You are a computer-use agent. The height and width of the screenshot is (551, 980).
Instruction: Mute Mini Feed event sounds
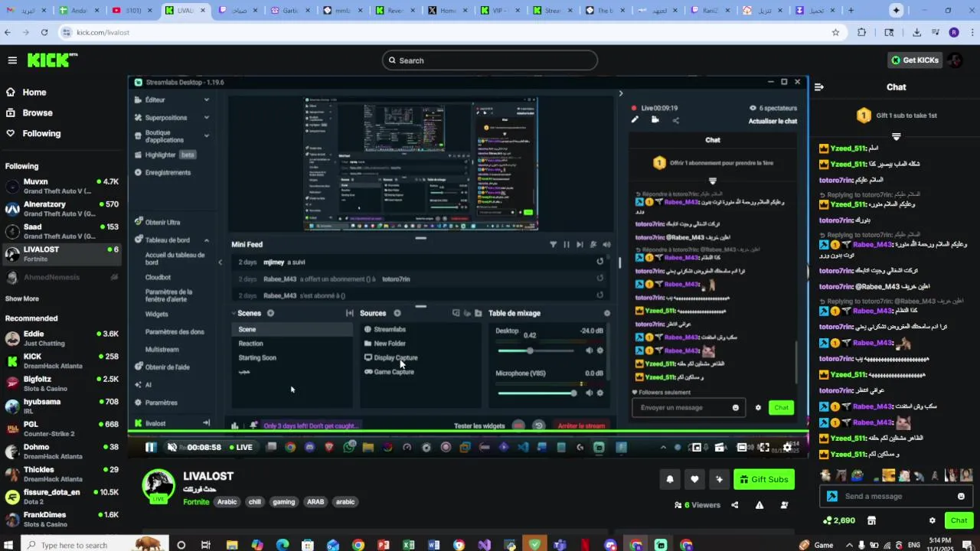click(x=606, y=245)
